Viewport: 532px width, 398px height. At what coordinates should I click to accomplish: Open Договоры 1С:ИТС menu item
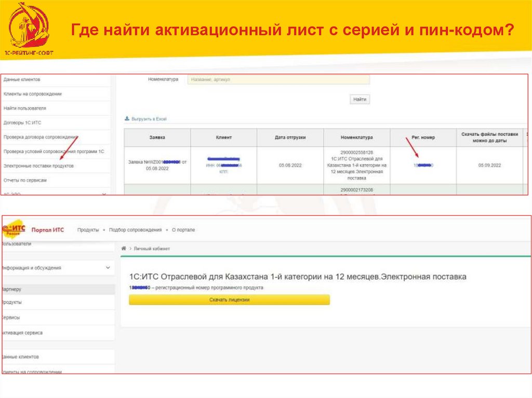[22, 123]
